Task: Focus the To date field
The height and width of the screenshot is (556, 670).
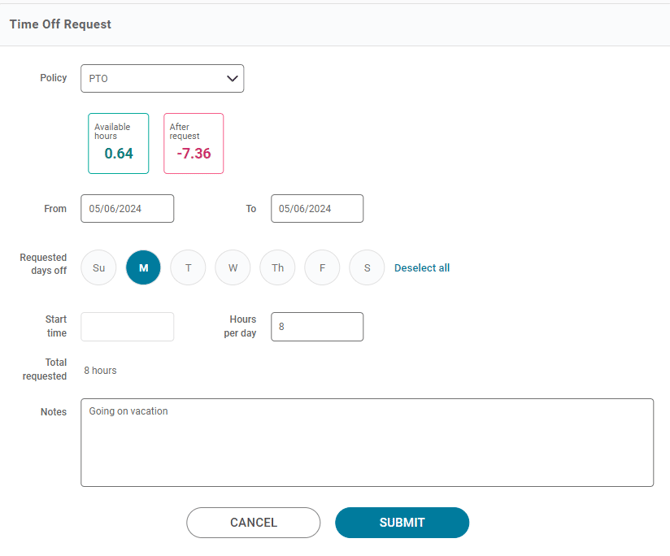Action: (317, 209)
